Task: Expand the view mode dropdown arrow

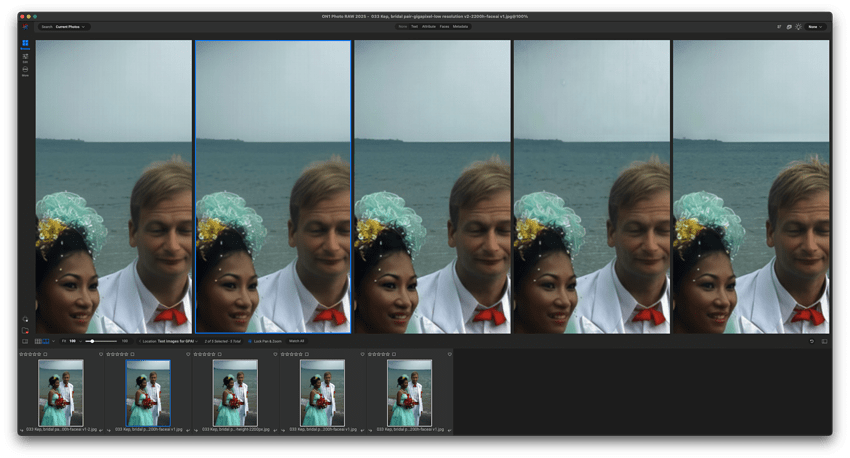Action: coord(52,341)
